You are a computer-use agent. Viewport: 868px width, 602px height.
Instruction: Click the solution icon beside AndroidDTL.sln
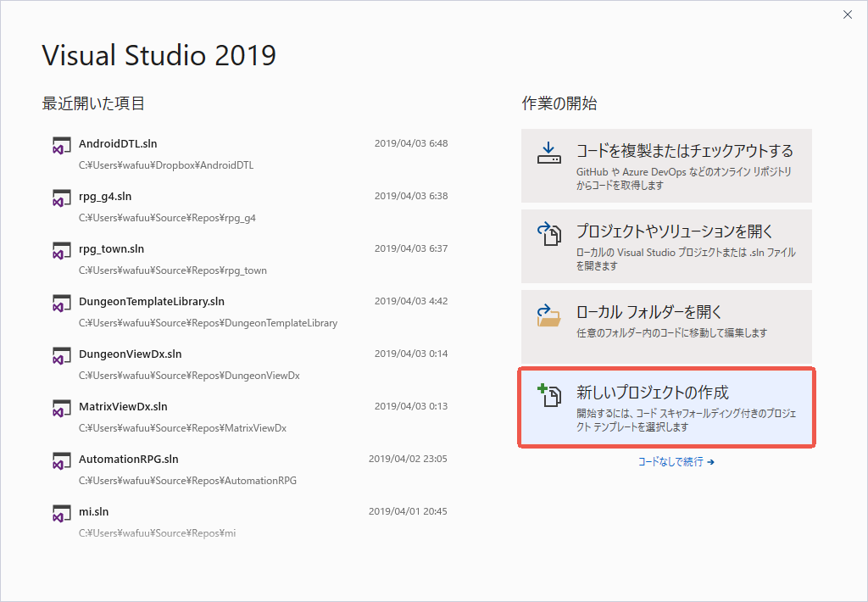(x=61, y=146)
